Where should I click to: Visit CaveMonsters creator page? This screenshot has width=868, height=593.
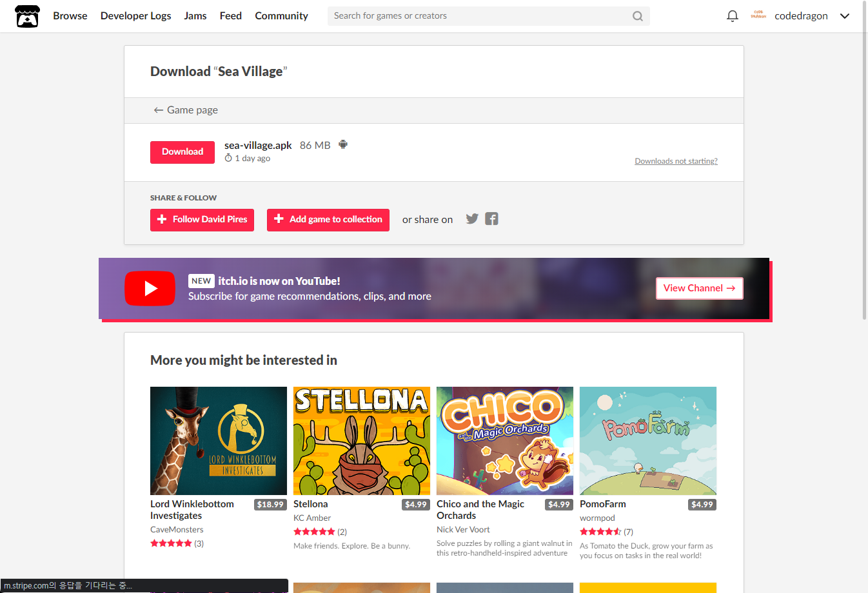coord(177,530)
